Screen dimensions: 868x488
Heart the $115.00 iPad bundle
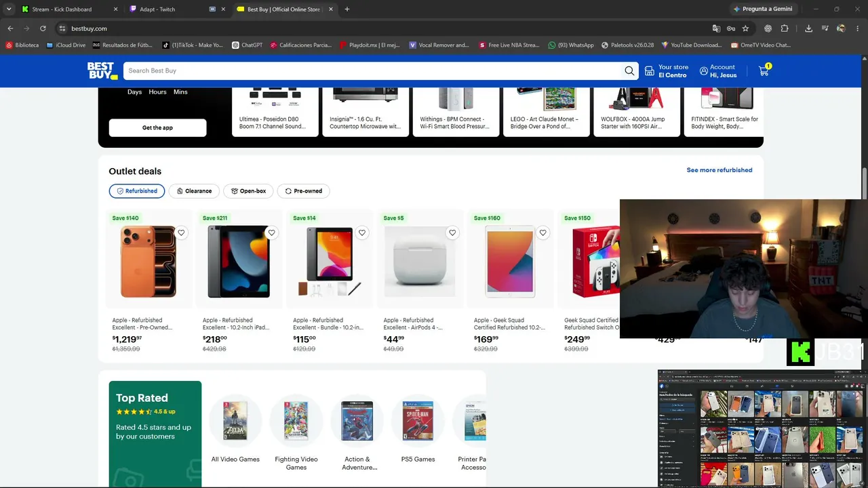coord(362,232)
